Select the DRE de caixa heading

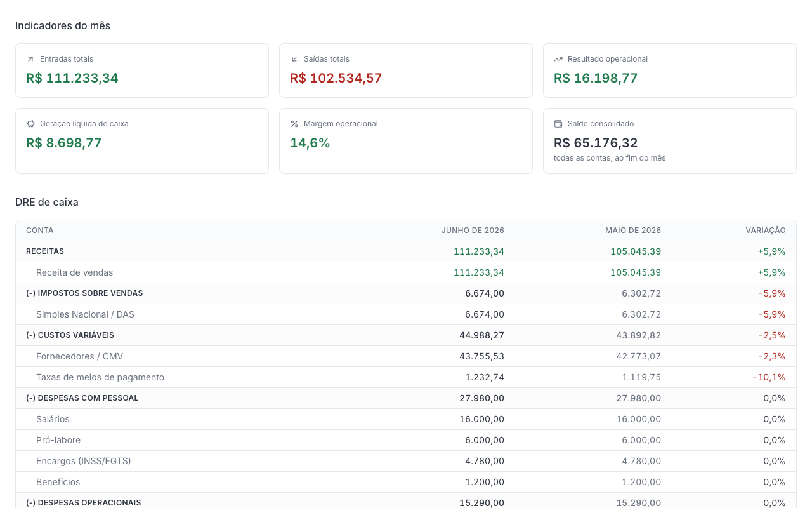[47, 203]
